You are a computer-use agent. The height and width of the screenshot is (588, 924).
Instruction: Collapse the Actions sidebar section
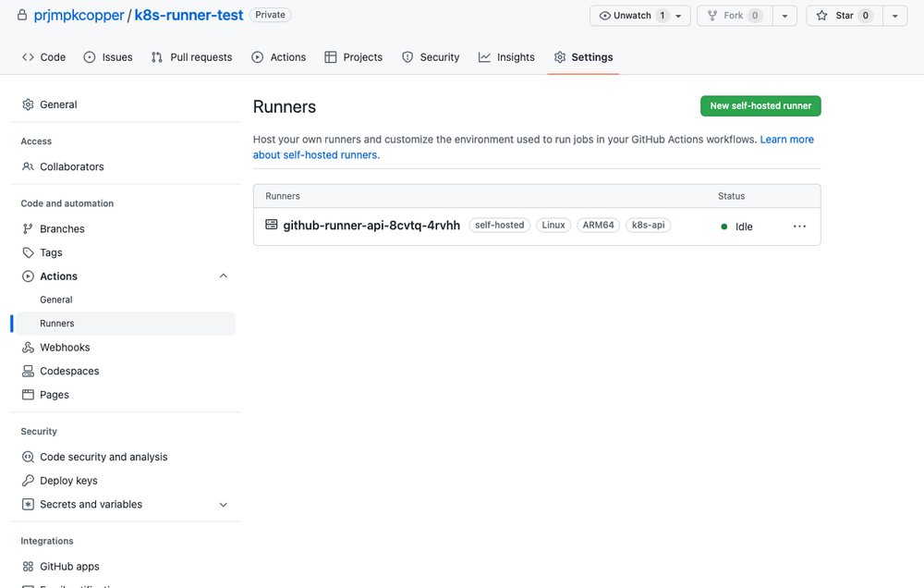(223, 276)
